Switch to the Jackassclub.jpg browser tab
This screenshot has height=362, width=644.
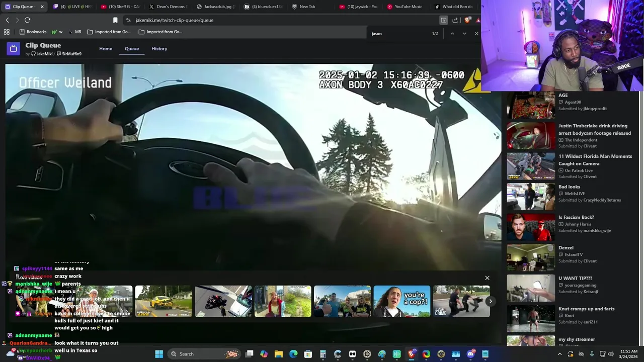216,7
